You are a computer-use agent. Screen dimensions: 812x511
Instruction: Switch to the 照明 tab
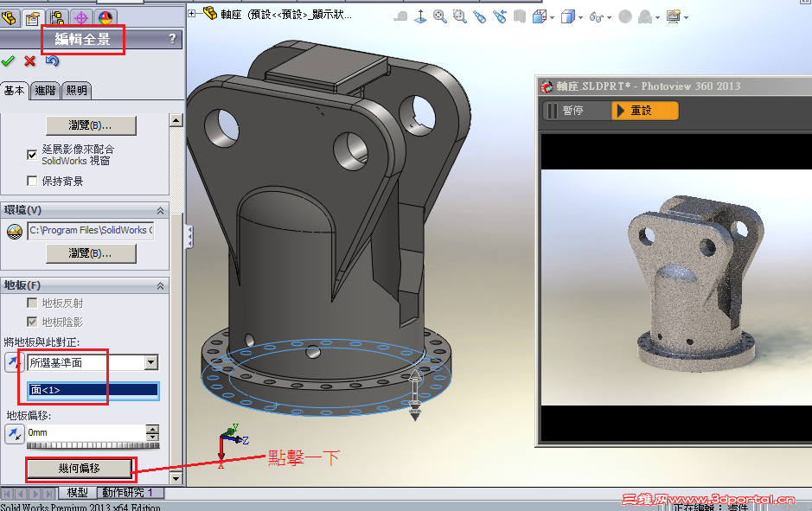(77, 91)
